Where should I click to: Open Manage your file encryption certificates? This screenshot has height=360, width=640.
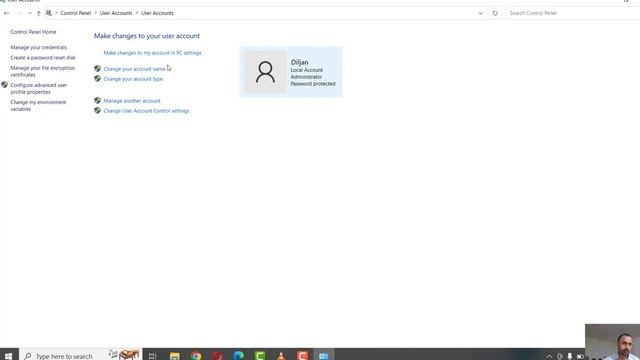[42, 71]
